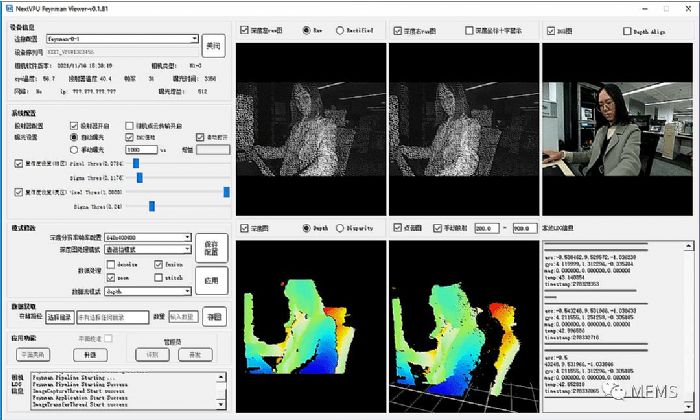Screen dimensions: 700x420
Task: Click the Pixel Thres slider handle
Action: (134, 163)
